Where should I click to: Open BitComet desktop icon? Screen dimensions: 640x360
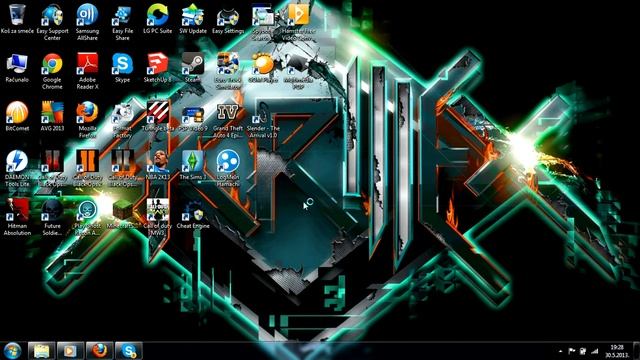17,117
